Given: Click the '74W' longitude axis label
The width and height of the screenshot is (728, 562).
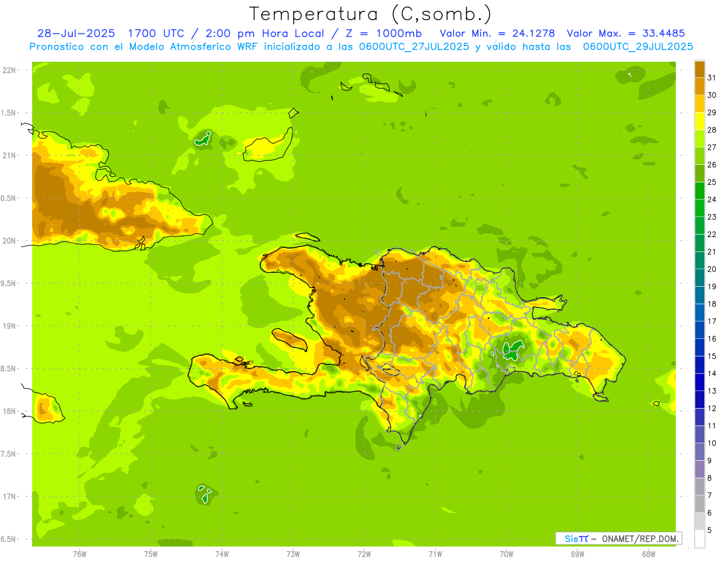Looking at the screenshot, I should click(x=222, y=554).
